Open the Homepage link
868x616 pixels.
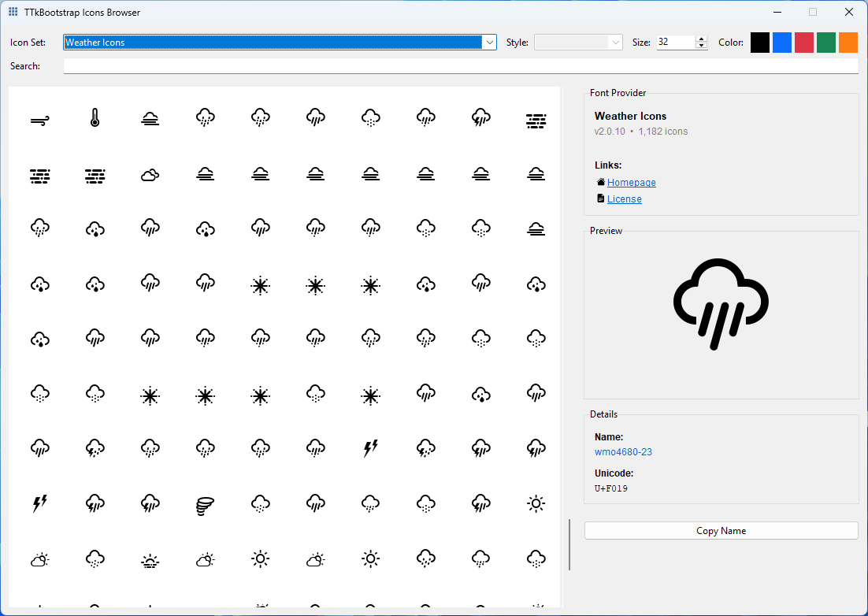[631, 182]
